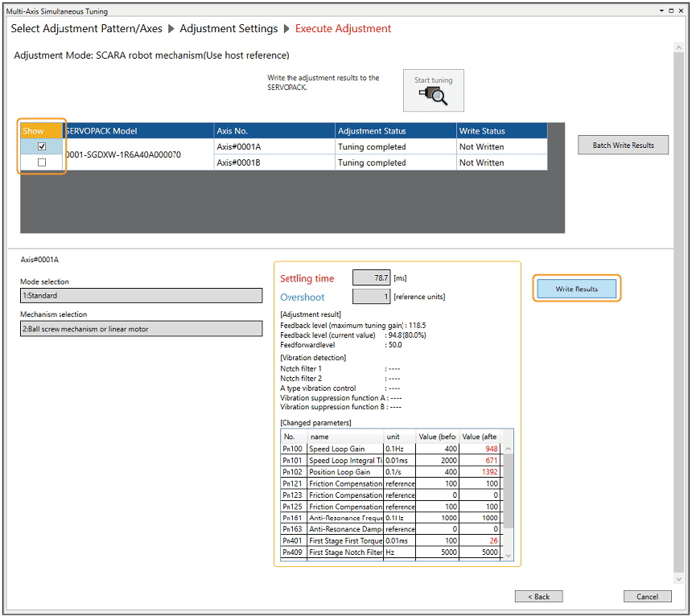Check the Show box for Axis#0001B
This screenshot has height=616, width=692.
click(42, 162)
